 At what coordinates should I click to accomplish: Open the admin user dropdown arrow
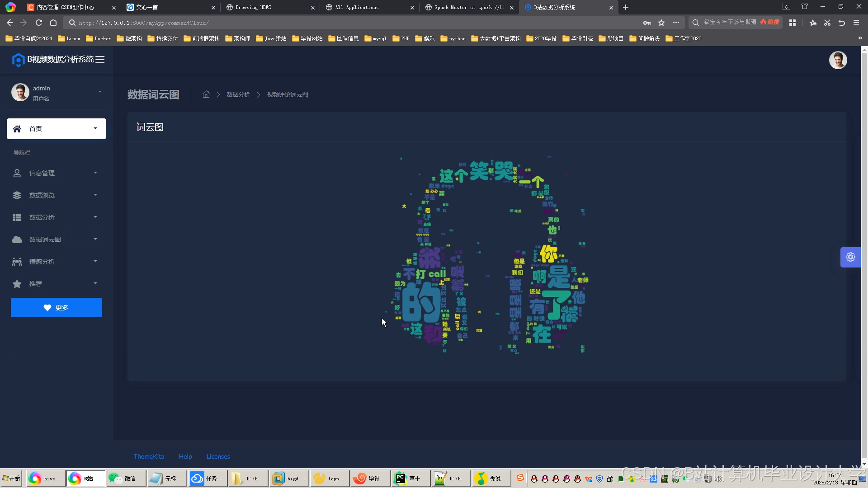[100, 92]
